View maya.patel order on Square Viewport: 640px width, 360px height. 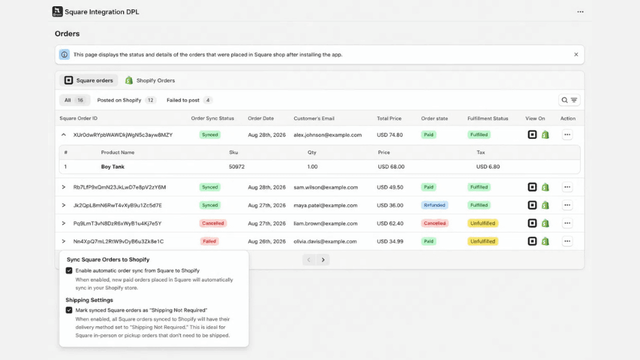point(532,205)
